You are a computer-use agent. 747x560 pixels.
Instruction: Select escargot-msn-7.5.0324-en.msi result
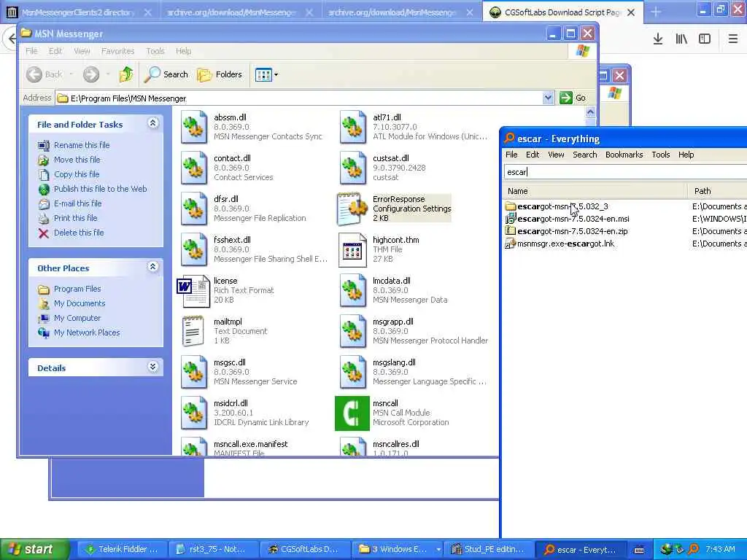pos(573,219)
